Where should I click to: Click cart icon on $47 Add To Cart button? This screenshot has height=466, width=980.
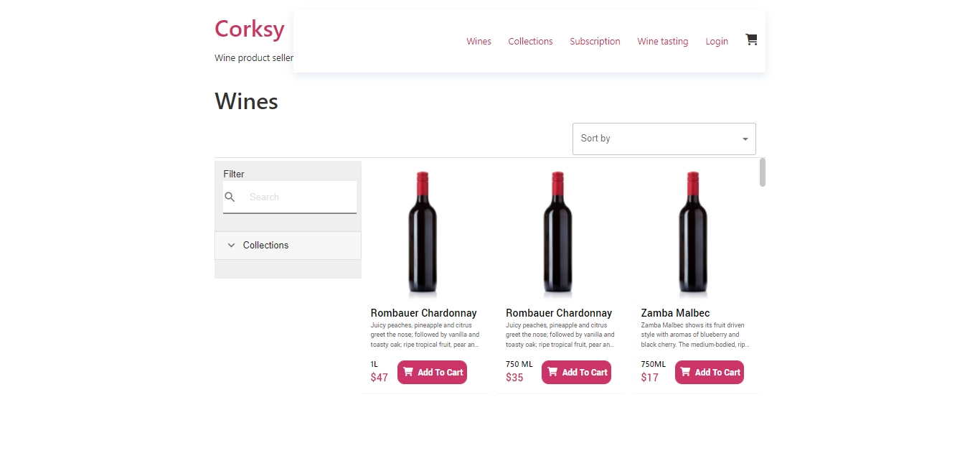pyautogui.click(x=408, y=372)
